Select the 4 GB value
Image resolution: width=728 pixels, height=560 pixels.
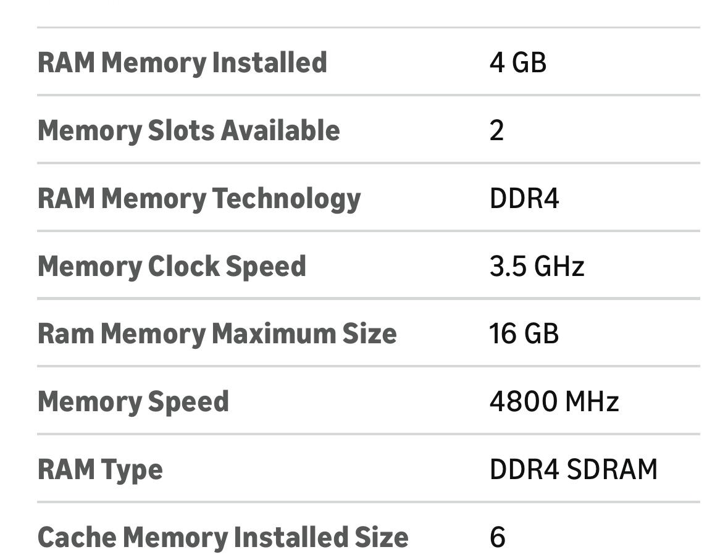pos(517,63)
